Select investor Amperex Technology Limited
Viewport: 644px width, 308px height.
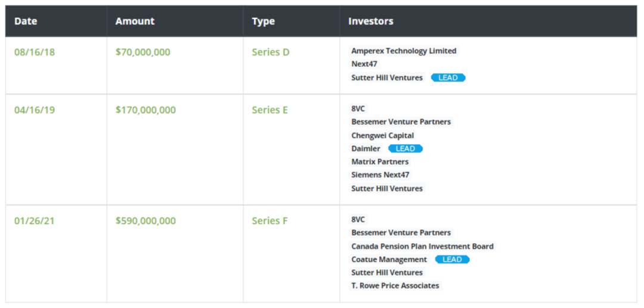click(x=404, y=51)
